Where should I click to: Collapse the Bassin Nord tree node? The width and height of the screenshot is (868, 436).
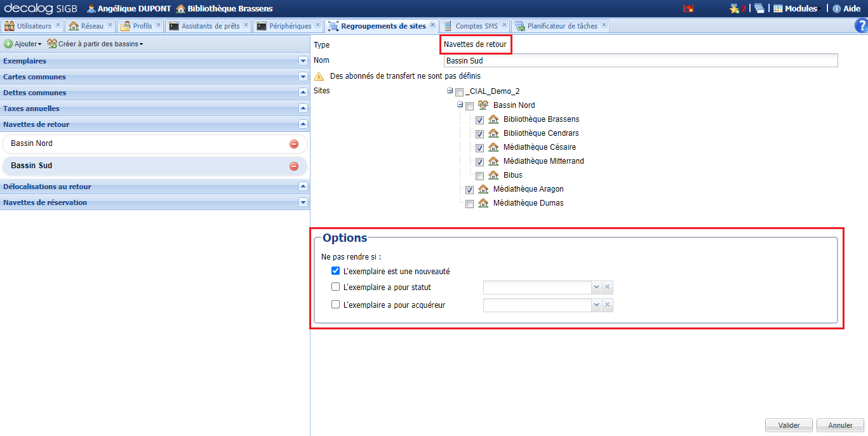click(x=460, y=105)
